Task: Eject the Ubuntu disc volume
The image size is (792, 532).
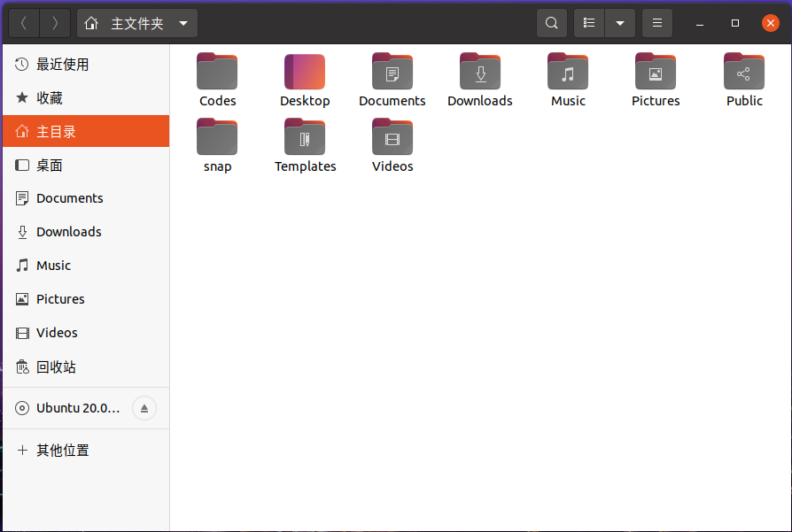Action: [x=144, y=408]
